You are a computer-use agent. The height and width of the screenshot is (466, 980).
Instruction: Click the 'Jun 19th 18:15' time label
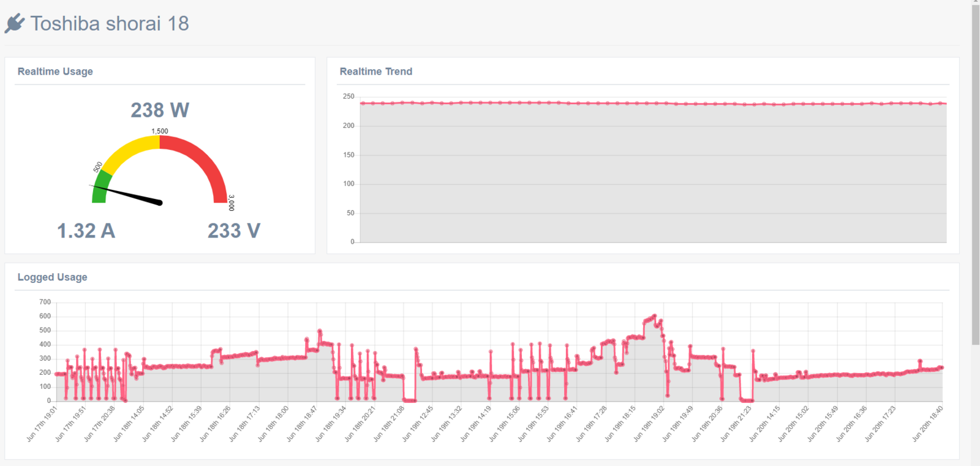click(x=620, y=423)
